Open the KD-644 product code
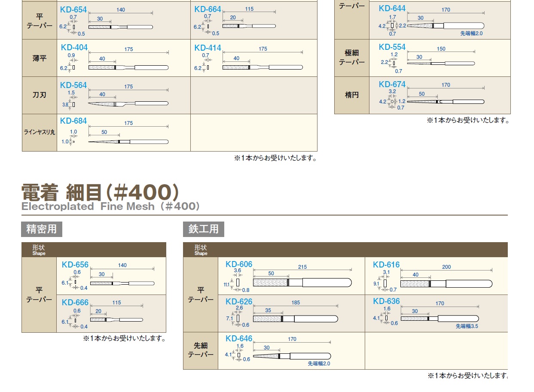Viewport: 534px width, 392px height. [392, 9]
